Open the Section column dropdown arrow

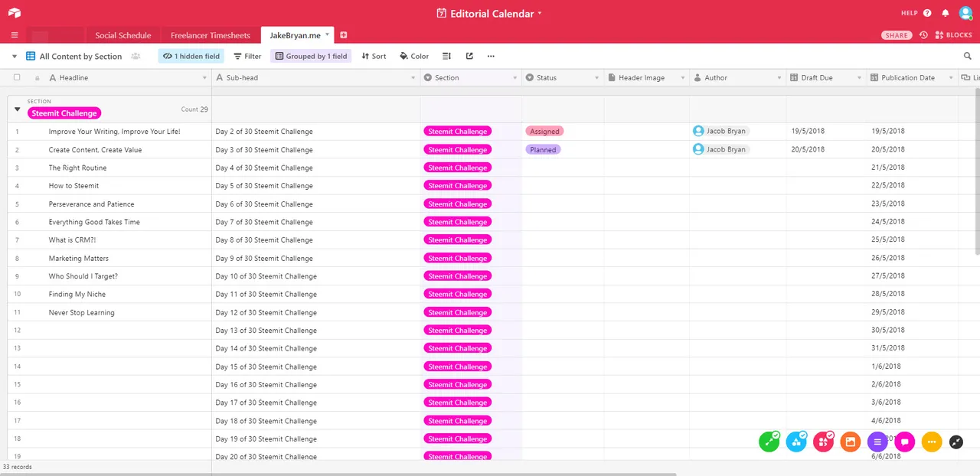pyautogui.click(x=515, y=78)
